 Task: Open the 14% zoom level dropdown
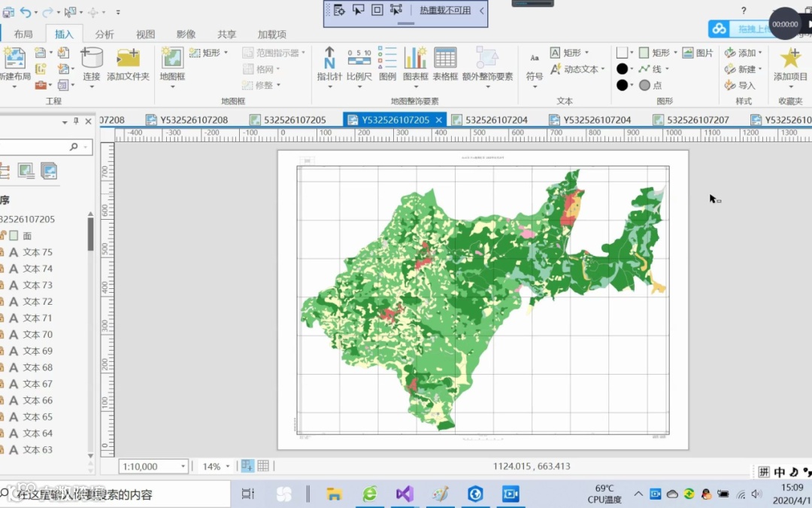[x=228, y=467]
